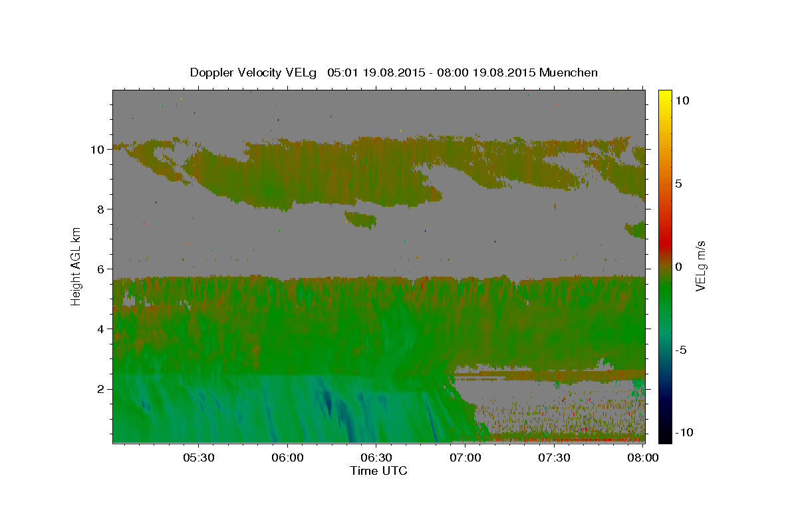
Task: Click the colorbar value 10 label
Action: coord(682,100)
